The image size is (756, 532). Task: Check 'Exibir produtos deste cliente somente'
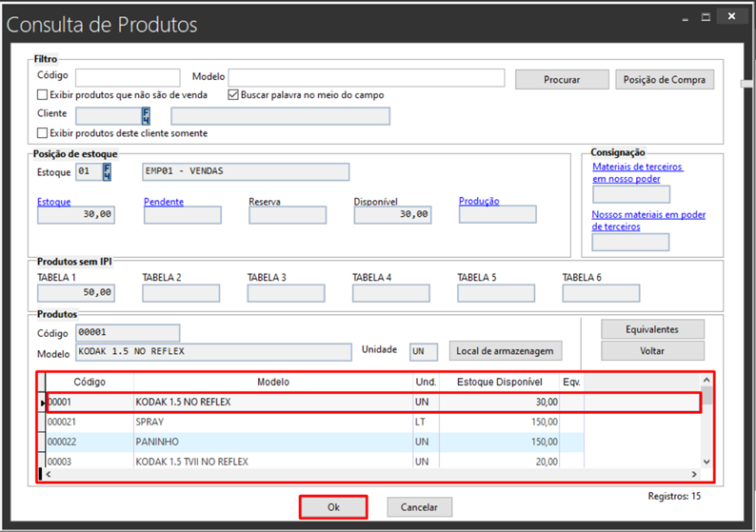click(x=42, y=133)
